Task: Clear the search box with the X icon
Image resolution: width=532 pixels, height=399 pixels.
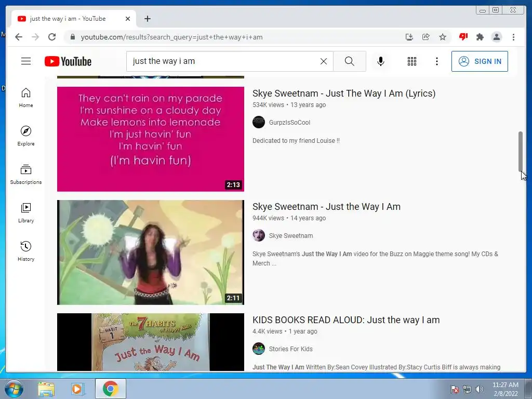Action: click(324, 61)
